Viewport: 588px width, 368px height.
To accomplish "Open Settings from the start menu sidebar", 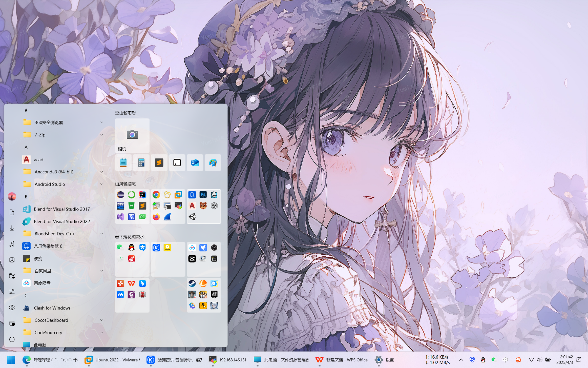I will [x=12, y=307].
